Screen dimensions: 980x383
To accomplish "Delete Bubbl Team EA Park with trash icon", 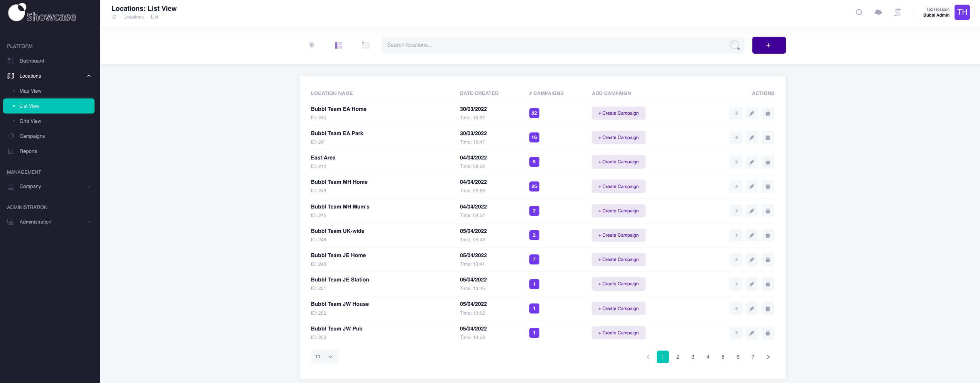I will 768,137.
